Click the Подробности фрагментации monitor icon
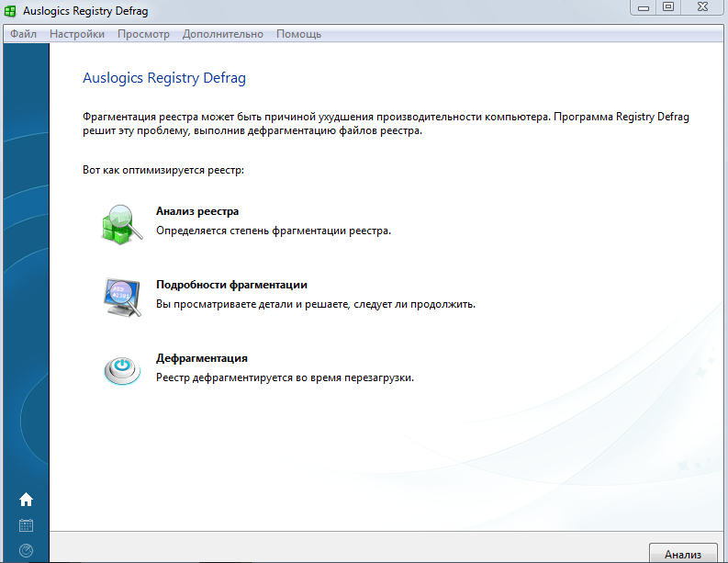The height and width of the screenshot is (563, 728). (122, 298)
